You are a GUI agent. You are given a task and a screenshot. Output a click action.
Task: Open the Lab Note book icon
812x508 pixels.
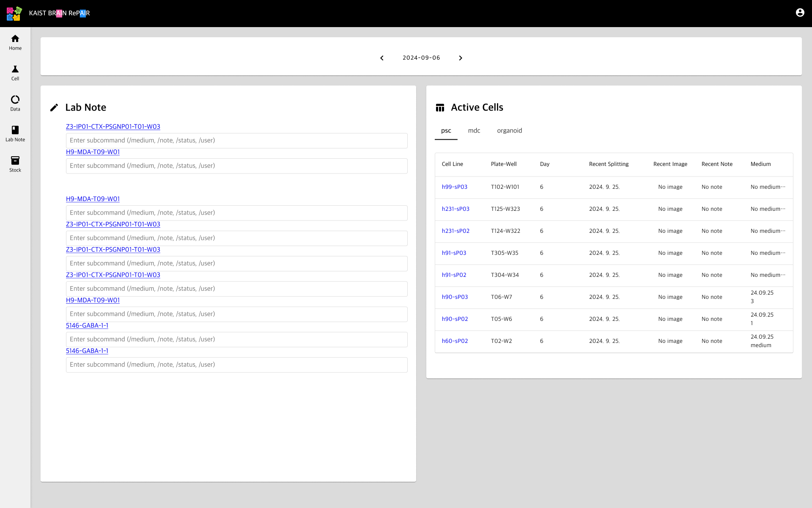pos(15,130)
